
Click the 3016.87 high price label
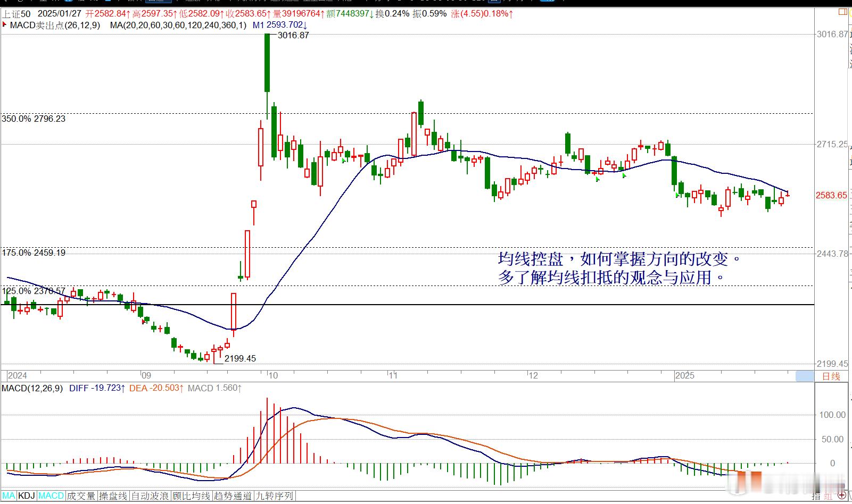point(293,35)
